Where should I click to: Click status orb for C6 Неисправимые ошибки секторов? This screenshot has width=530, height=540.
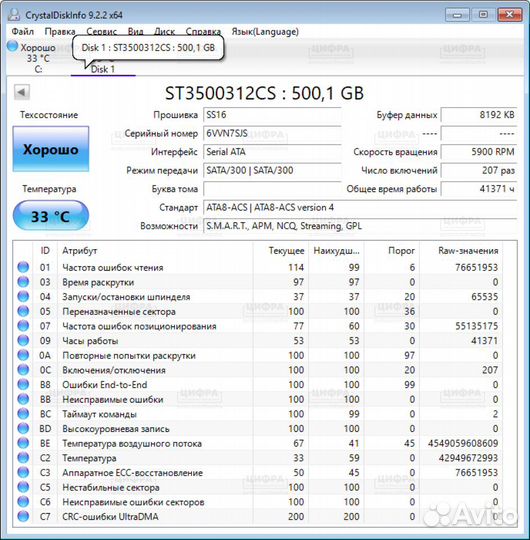23,502
